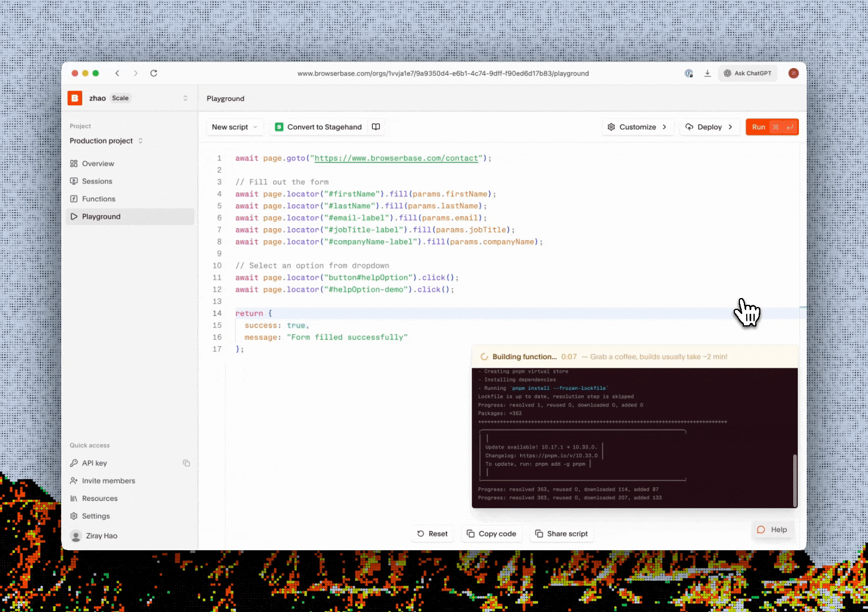
Task: Click Ziray Hao user name
Action: pos(102,536)
